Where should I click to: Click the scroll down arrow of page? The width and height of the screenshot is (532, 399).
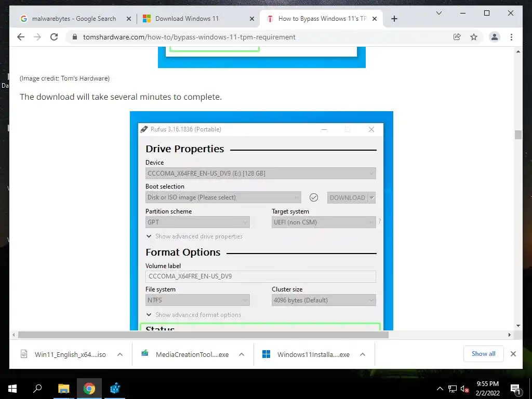coord(518,326)
